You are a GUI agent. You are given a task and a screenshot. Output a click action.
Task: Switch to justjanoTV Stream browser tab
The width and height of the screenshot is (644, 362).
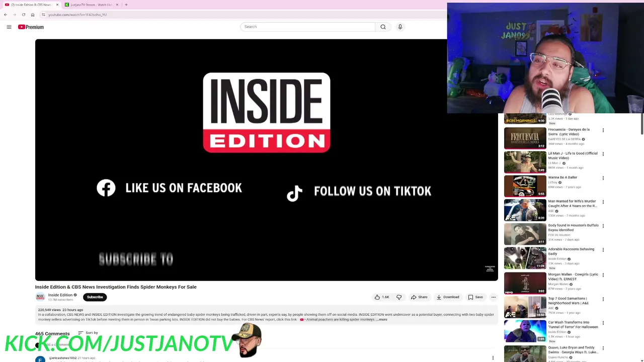pyautogui.click(x=91, y=5)
